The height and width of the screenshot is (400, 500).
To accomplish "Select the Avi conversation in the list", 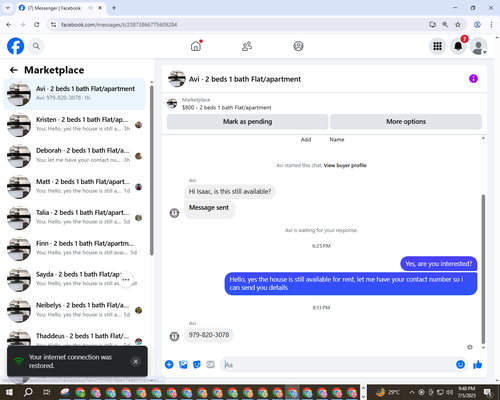I will [74, 94].
